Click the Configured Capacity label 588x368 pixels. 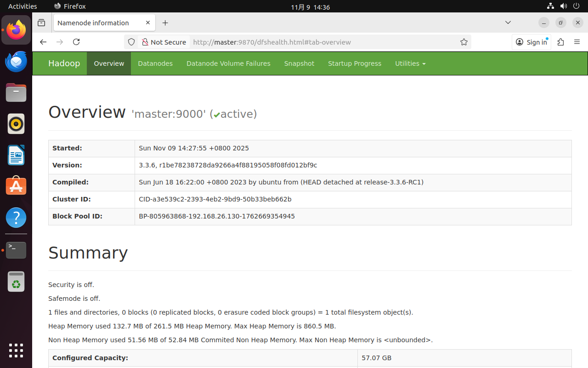[x=90, y=358]
